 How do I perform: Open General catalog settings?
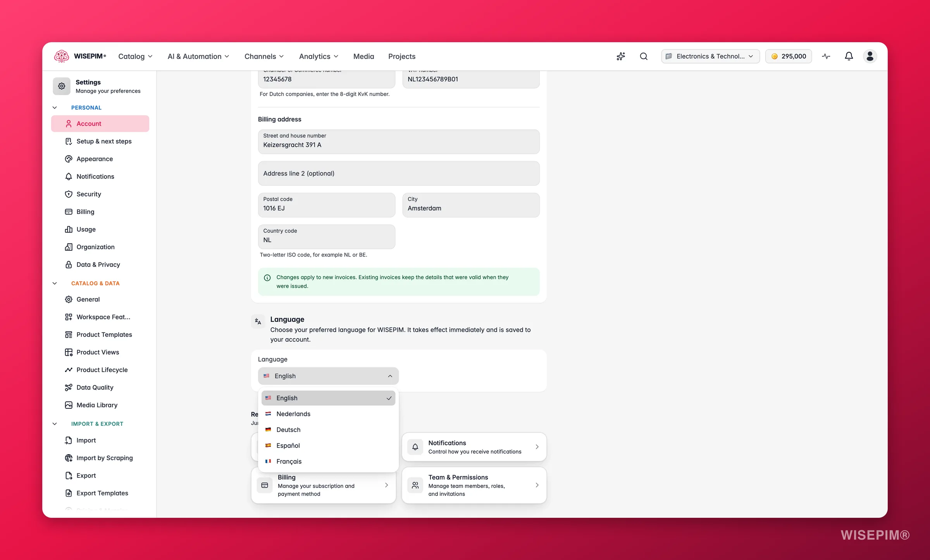pos(100,300)
